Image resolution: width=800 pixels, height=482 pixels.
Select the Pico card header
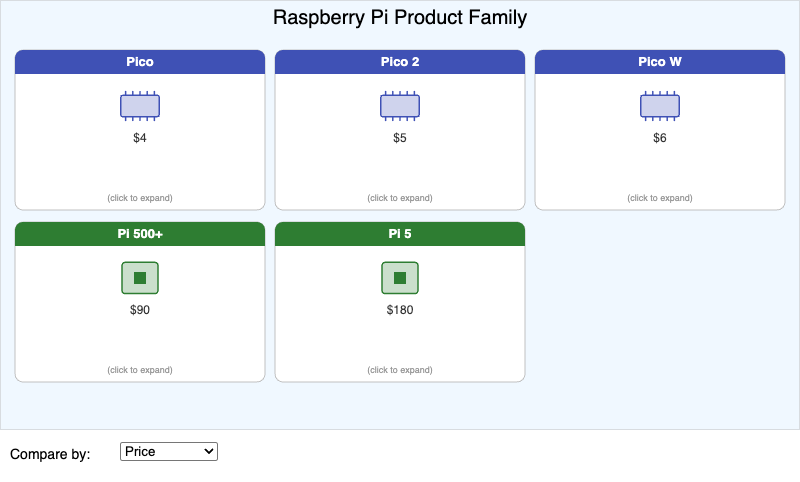[x=140, y=62]
